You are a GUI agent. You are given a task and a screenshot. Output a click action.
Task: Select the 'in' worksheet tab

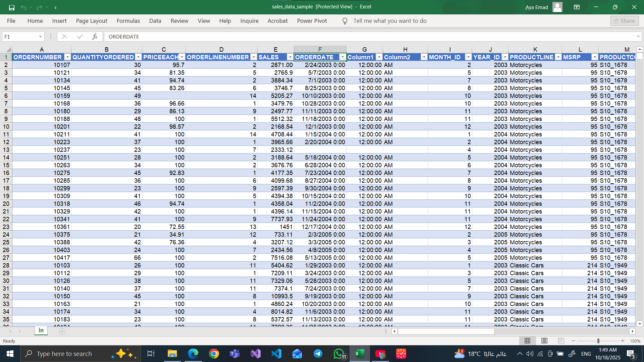(41, 330)
